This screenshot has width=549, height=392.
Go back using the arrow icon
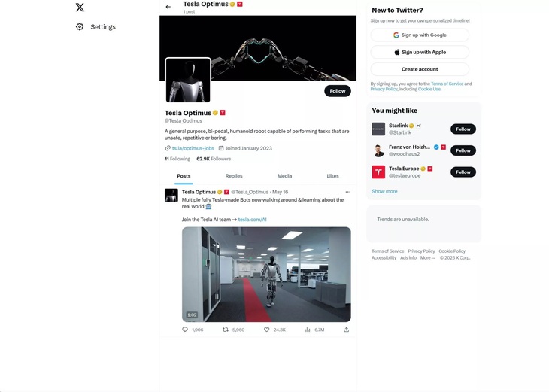168,7
